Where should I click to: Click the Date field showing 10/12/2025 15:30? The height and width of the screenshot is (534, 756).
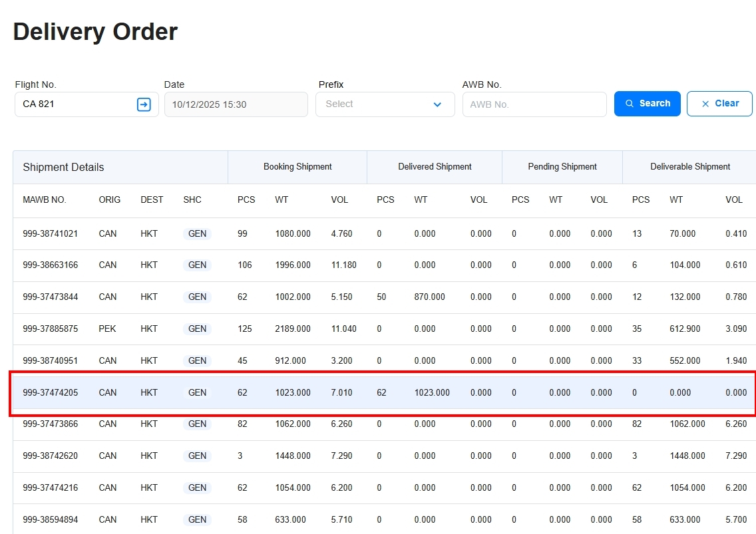[236, 104]
